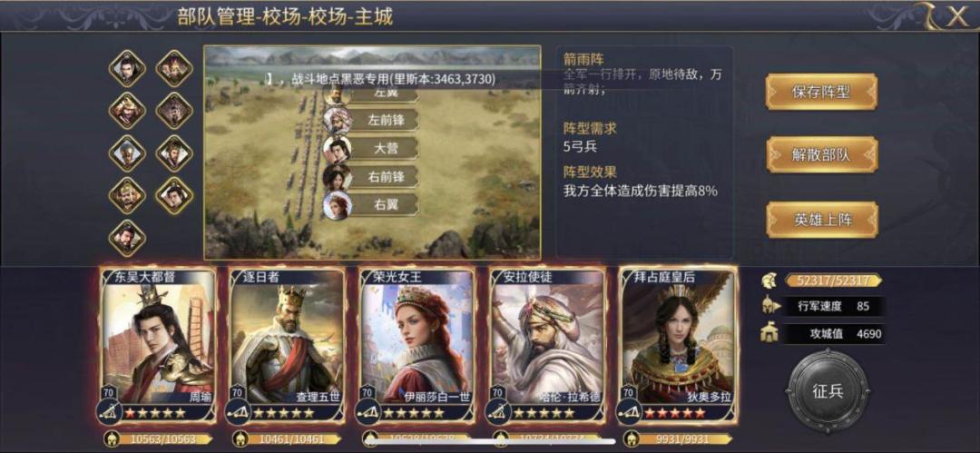Select the 周瑜 hero card
The width and height of the screenshot is (980, 453).
pos(160,345)
